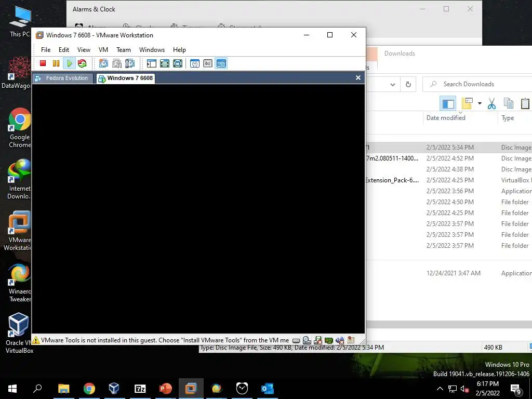The height and width of the screenshot is (399, 532).
Task: Click the network adapter status icon
Action: pyautogui.click(x=329, y=340)
